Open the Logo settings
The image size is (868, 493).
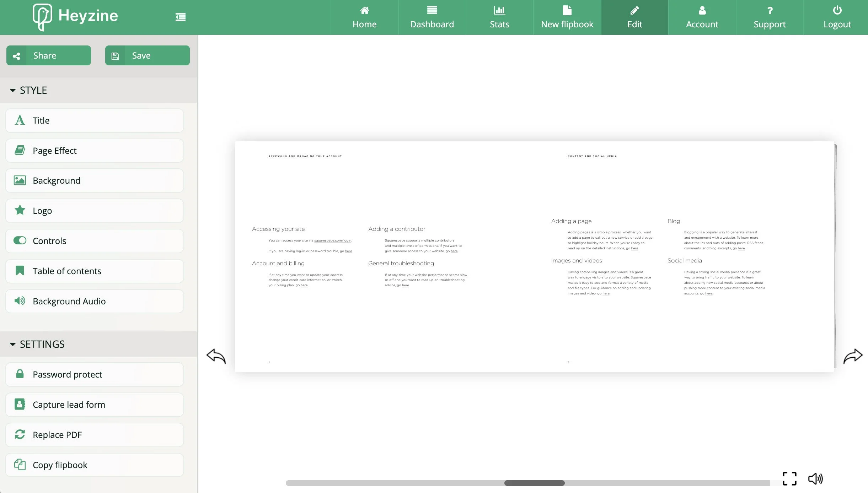[94, 210]
